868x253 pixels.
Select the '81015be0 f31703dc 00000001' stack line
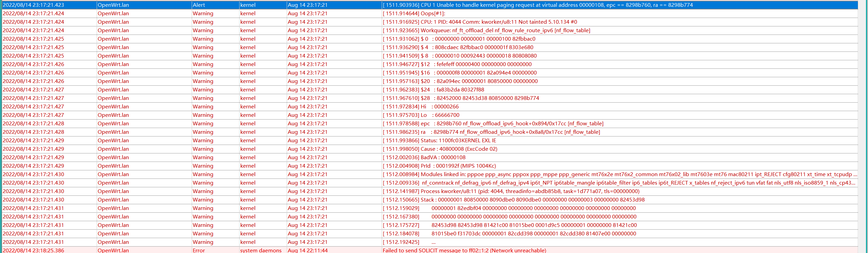(x=509, y=233)
